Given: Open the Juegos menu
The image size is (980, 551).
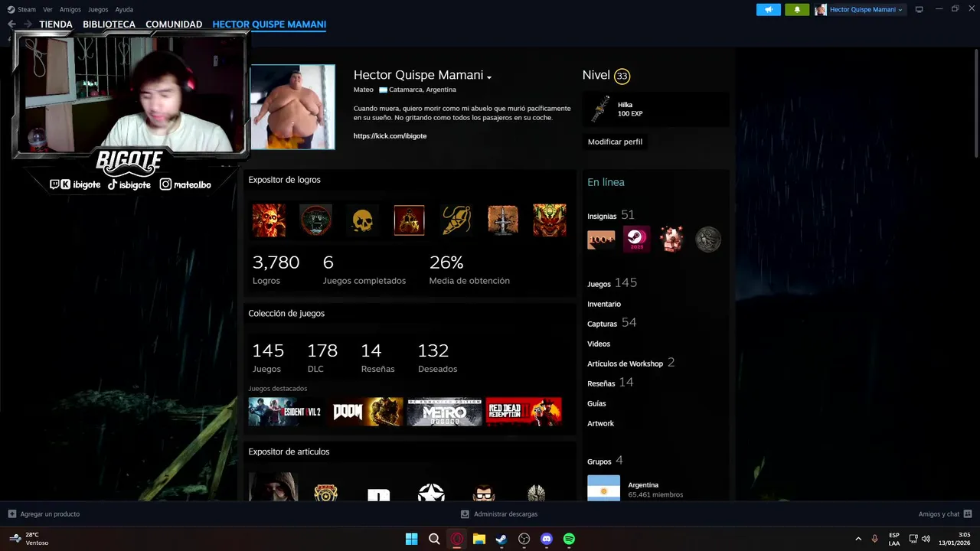Looking at the screenshot, I should pyautogui.click(x=98, y=9).
